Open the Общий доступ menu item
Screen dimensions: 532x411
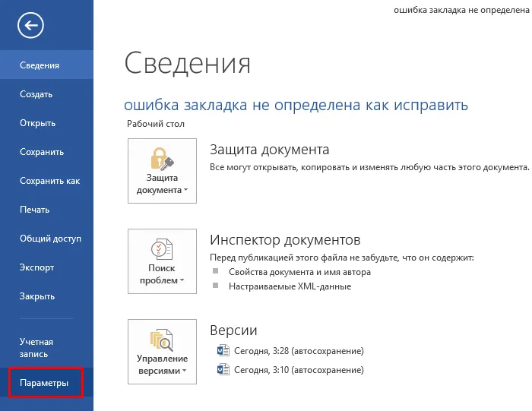click(46, 238)
